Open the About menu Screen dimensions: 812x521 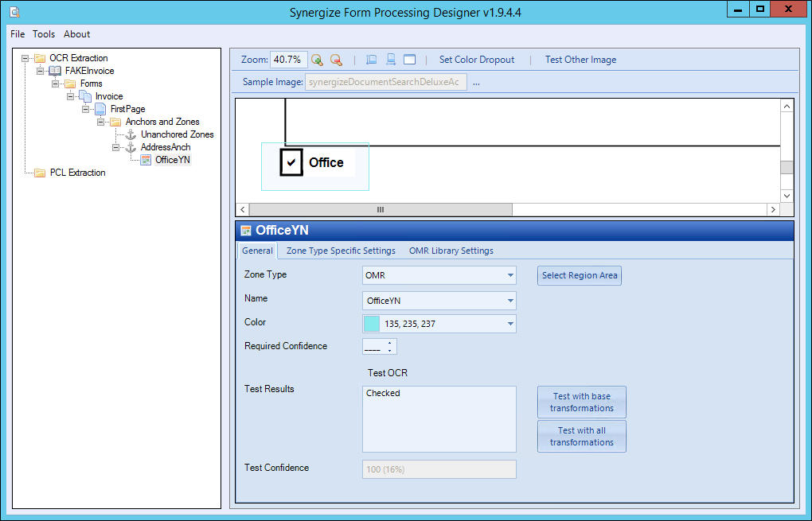pos(76,34)
